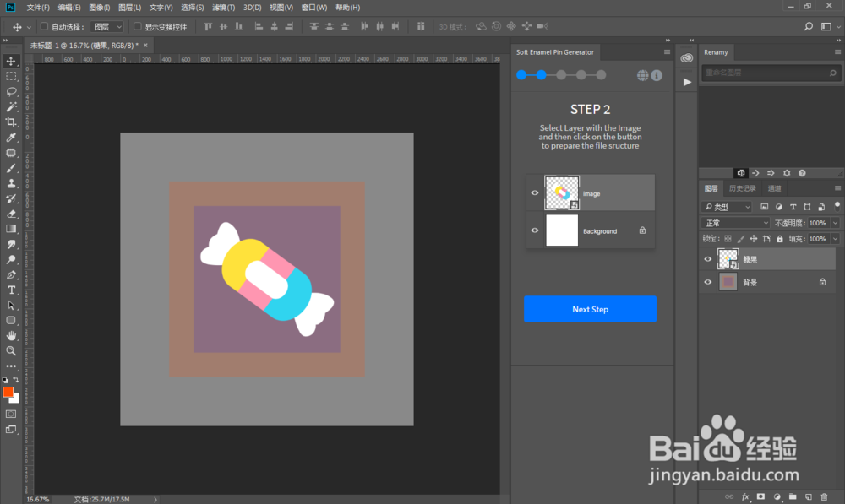Screen dimensions: 845x504
Task: Click the globe icon in Pin Generator
Action: [642, 75]
